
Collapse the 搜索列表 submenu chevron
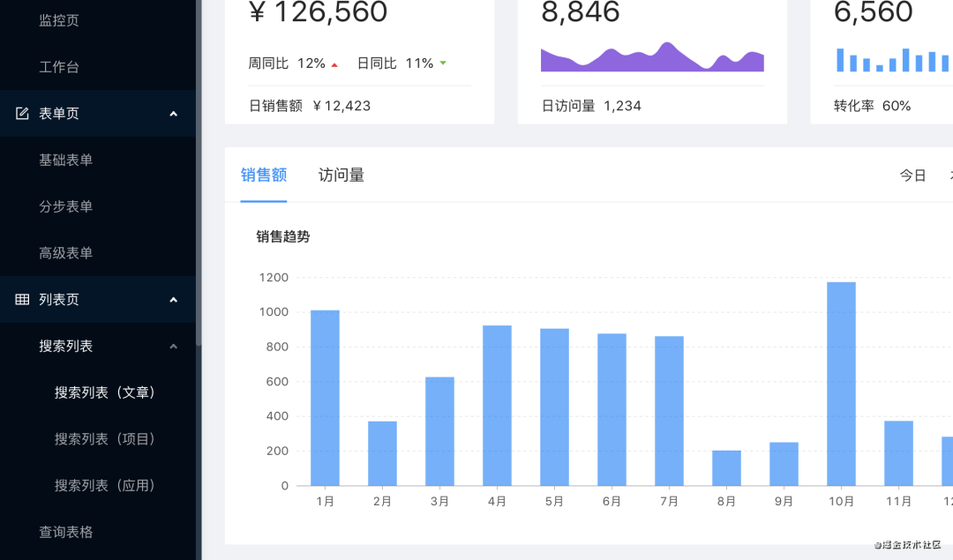(x=173, y=347)
